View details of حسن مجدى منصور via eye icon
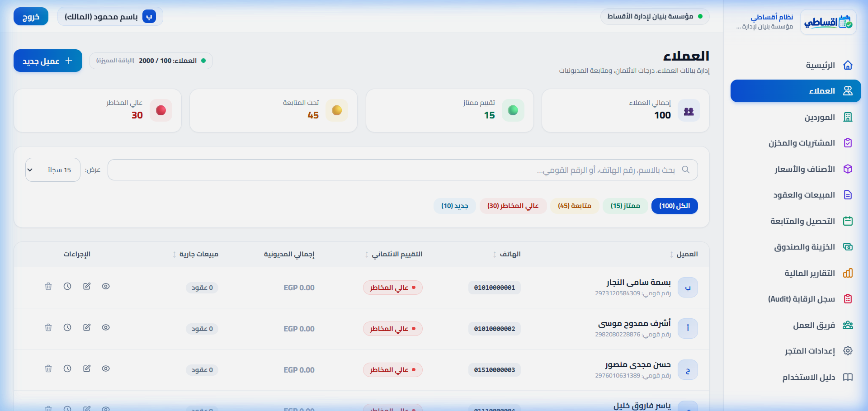Image resolution: width=868 pixels, height=411 pixels. pyautogui.click(x=106, y=368)
